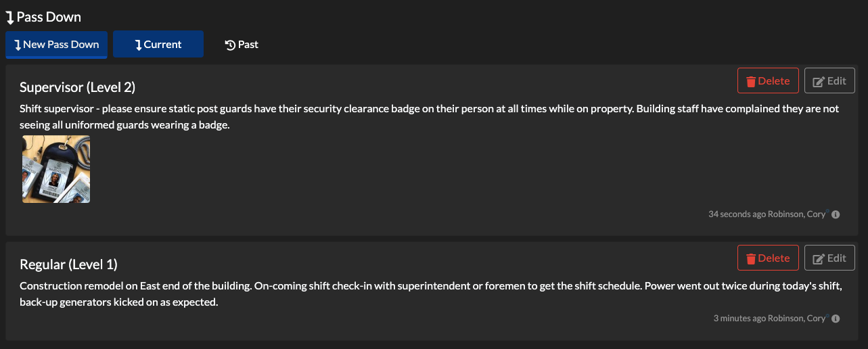Image resolution: width=868 pixels, height=349 pixels.
Task: Click Robinson, Cory on the Supervisor note
Action: click(x=797, y=214)
